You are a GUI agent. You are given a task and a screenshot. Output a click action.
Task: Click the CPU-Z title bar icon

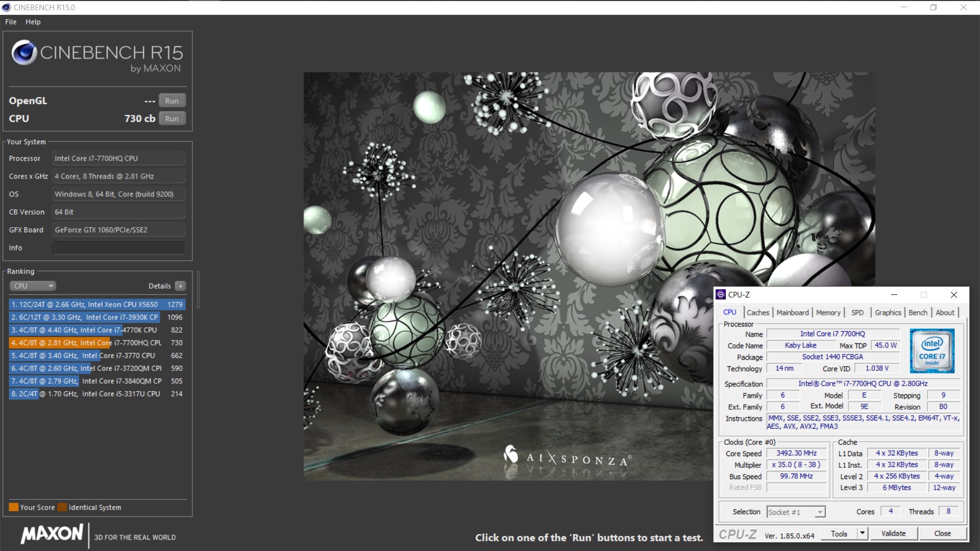point(721,294)
